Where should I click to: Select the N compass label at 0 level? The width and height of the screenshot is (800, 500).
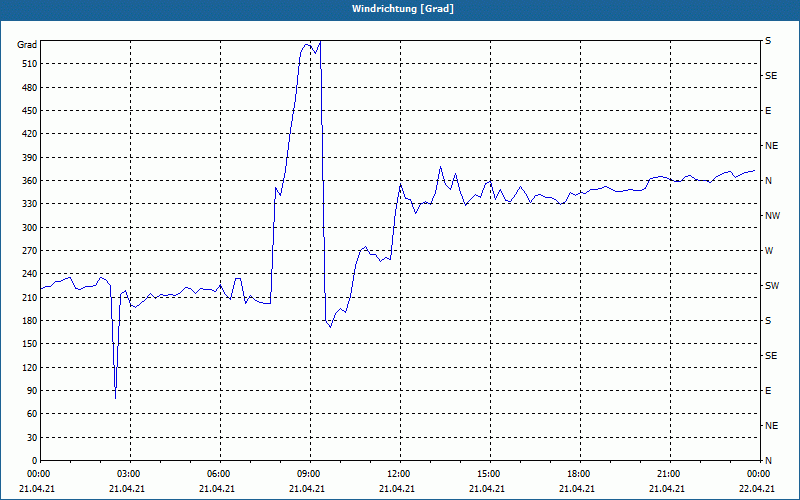click(x=768, y=461)
